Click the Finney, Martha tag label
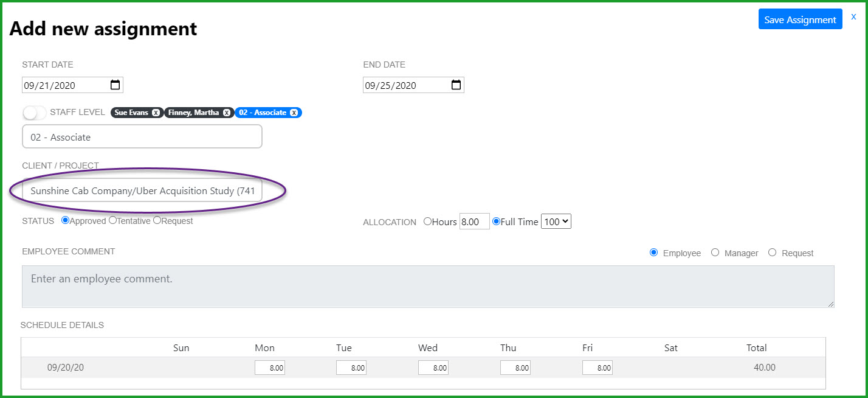Viewport: 868px width, 398px height. pyautogui.click(x=193, y=113)
